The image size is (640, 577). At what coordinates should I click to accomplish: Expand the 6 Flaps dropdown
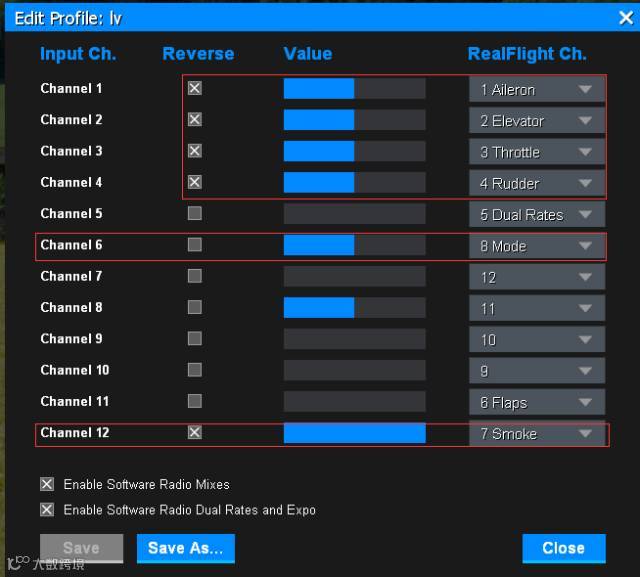pos(537,402)
